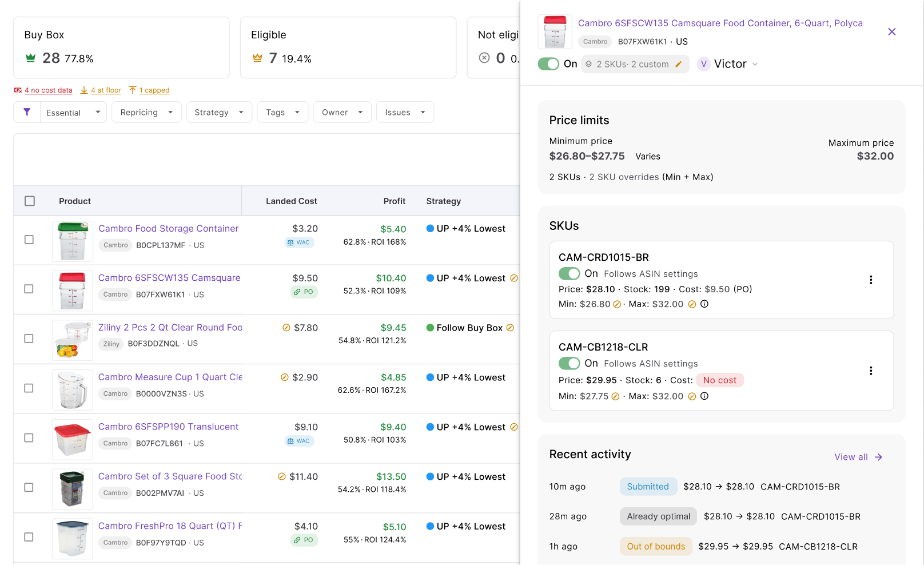Click the Not eligible circled-x icon
Viewport: 924px width, 565px height.
pos(484,58)
